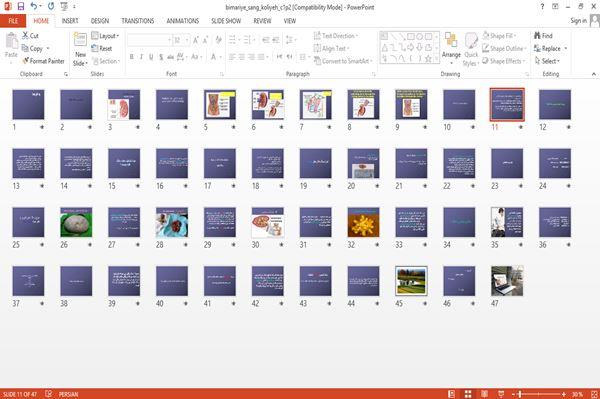Switch to the SLIDE SHOW tab

(x=226, y=21)
